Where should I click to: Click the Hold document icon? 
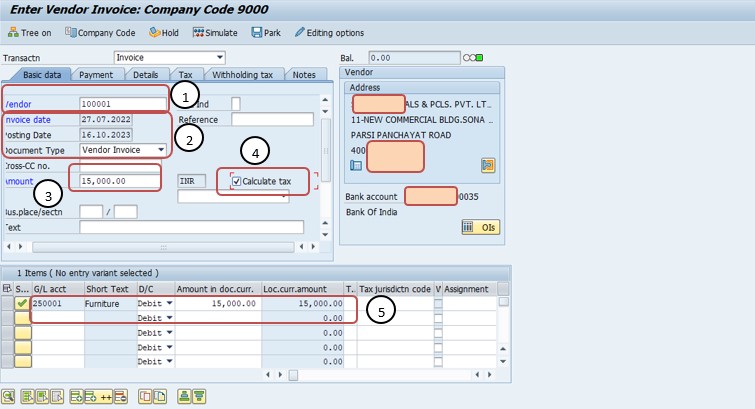155,32
